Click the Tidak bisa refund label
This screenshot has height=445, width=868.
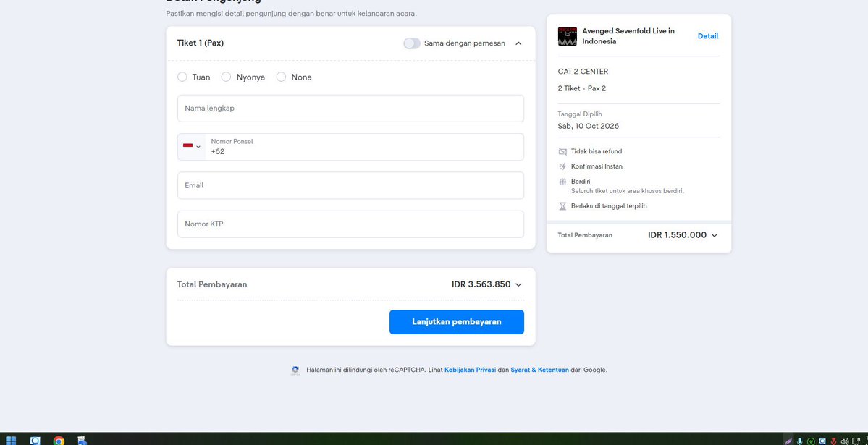pyautogui.click(x=597, y=151)
